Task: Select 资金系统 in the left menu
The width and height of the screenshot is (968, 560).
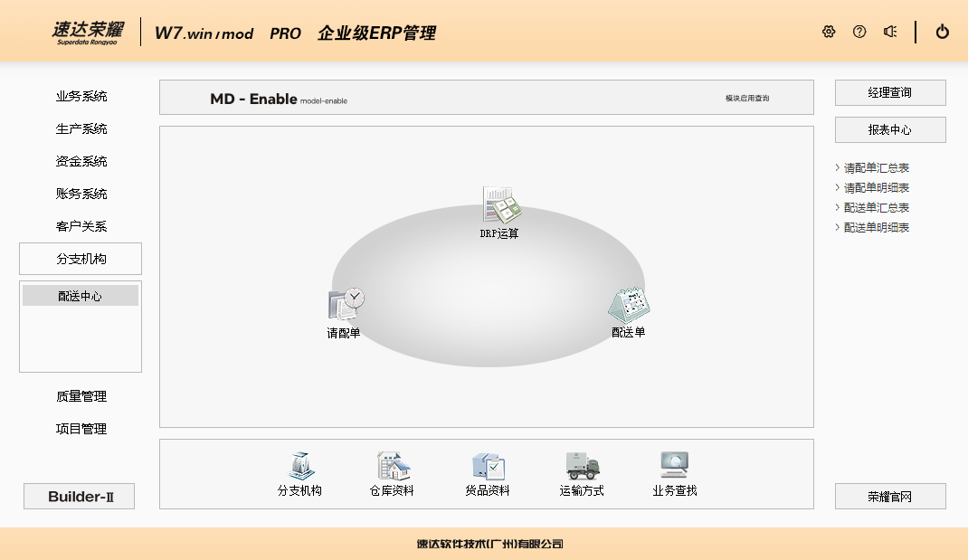Action: point(81,162)
